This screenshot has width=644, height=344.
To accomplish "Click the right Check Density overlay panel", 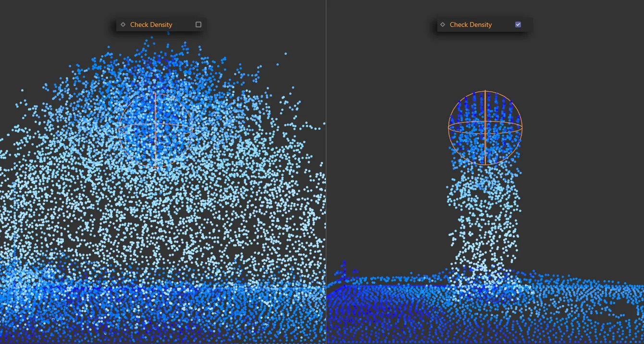I will (x=483, y=24).
